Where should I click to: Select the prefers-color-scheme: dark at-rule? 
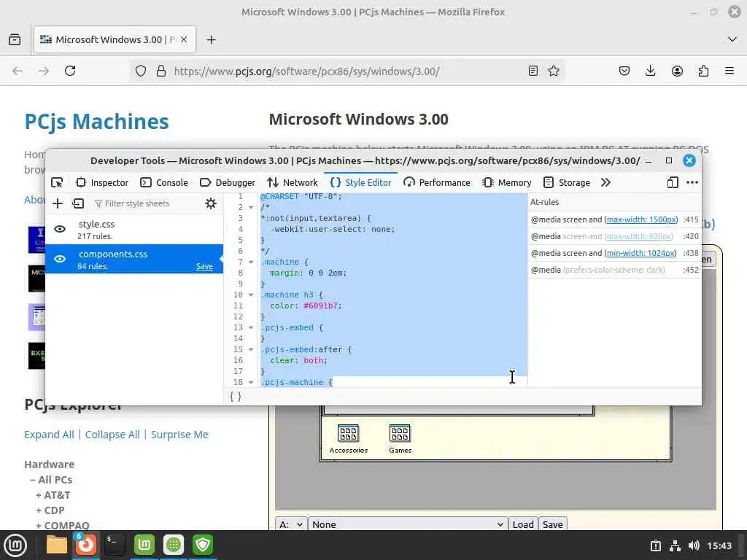click(614, 270)
